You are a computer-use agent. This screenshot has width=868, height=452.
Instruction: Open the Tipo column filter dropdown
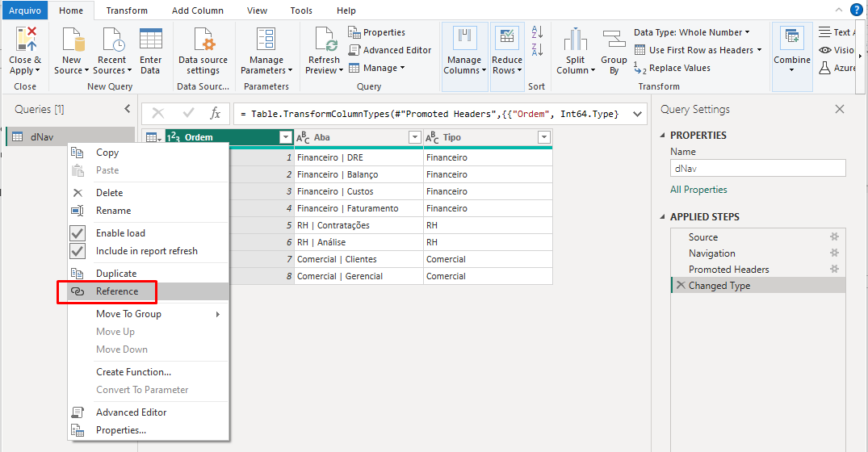(544, 138)
